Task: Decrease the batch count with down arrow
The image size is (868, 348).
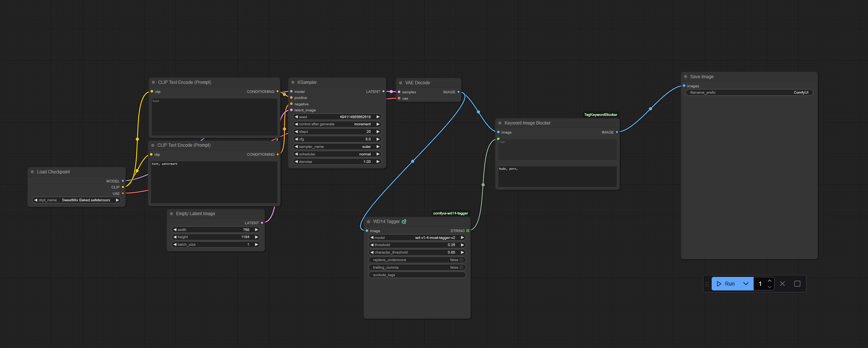Action: [770, 287]
